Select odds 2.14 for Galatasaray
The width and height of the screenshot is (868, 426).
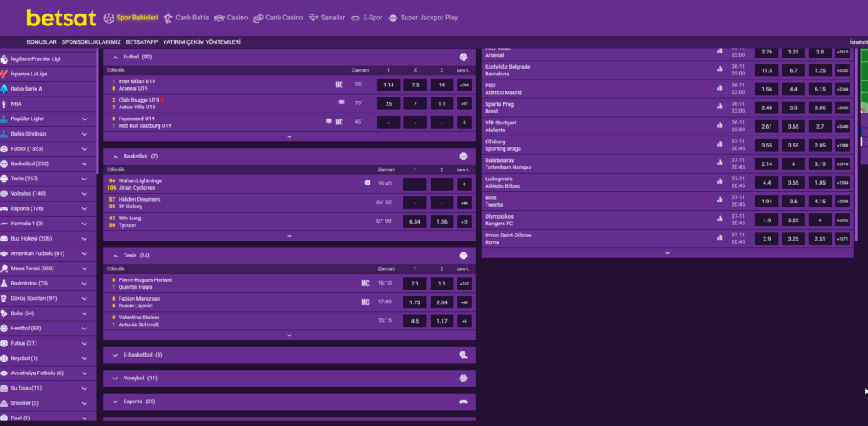pyautogui.click(x=766, y=163)
